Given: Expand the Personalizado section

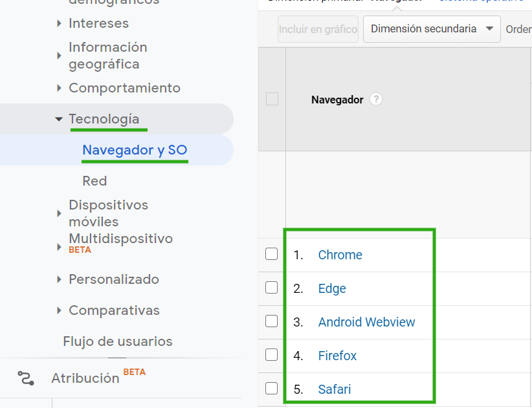Looking at the screenshot, I should (x=59, y=279).
